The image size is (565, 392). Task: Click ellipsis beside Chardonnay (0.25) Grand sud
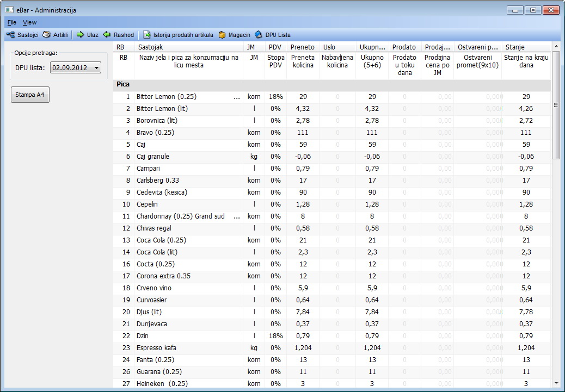pyautogui.click(x=236, y=216)
